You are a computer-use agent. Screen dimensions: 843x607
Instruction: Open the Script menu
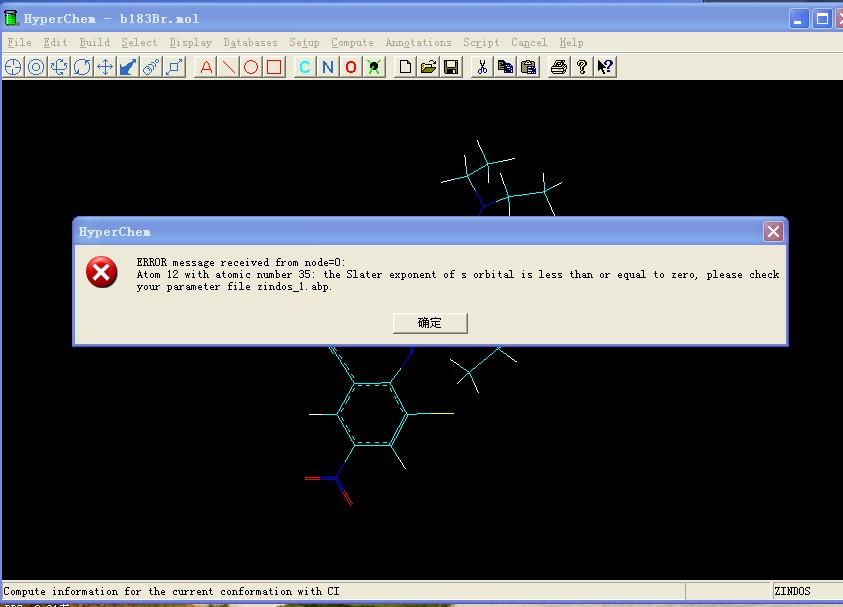[x=481, y=42]
